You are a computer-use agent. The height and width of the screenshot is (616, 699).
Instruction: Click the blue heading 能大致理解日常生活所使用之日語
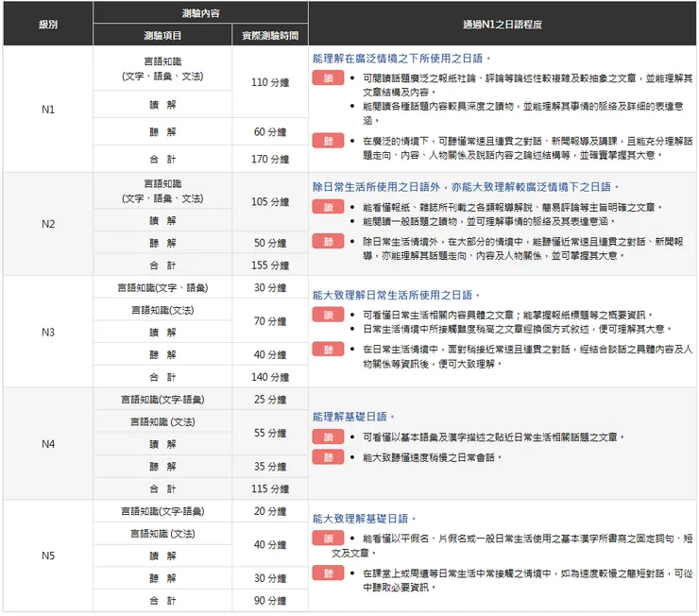[396, 295]
